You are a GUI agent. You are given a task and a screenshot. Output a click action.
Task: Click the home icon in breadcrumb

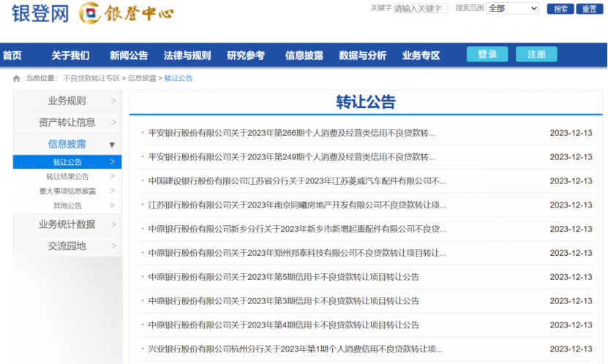pyautogui.click(x=16, y=79)
